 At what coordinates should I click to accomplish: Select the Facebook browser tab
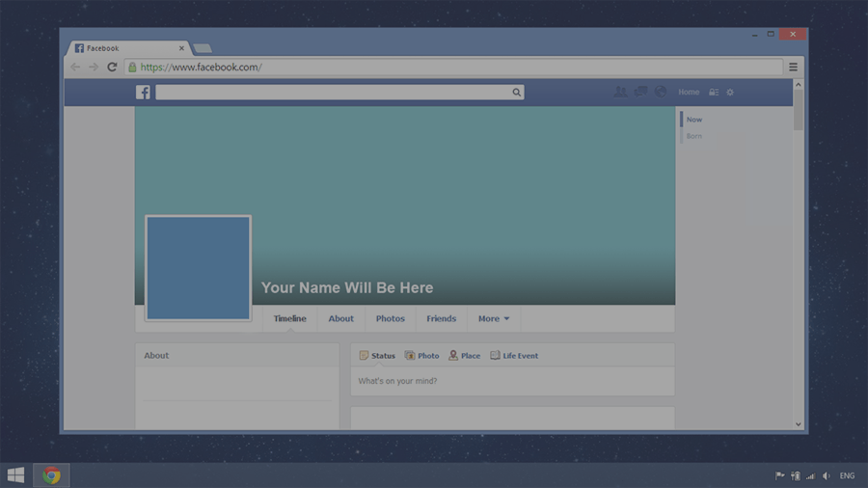pos(128,48)
